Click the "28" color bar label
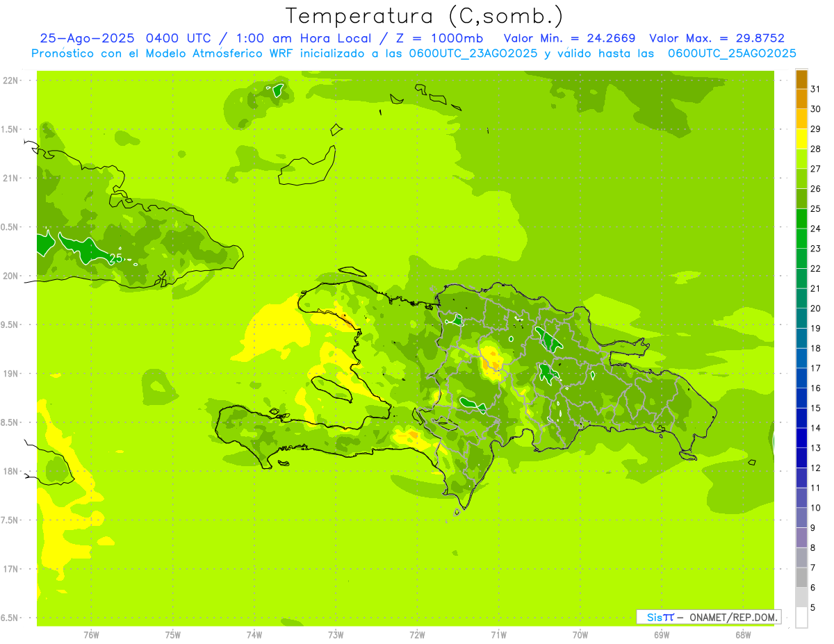Screen dimensions: 834x644 816,149
